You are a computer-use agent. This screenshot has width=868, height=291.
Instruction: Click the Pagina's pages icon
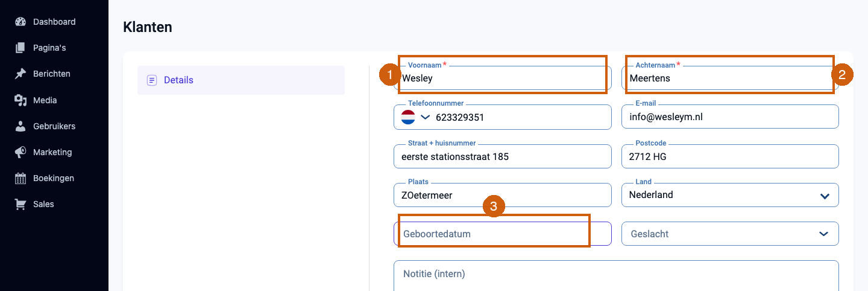(20, 48)
